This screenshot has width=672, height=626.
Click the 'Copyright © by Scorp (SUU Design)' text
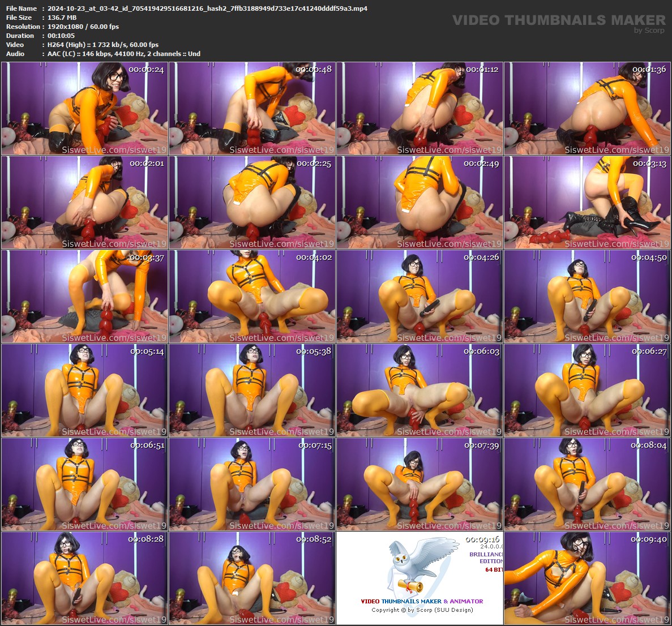point(422,610)
